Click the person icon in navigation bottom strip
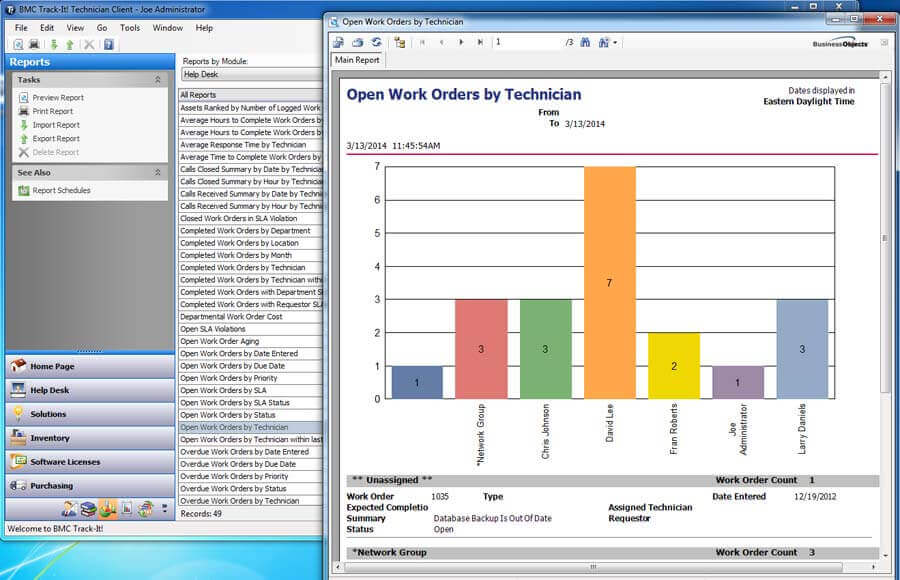Image resolution: width=900 pixels, height=580 pixels. click(x=69, y=509)
